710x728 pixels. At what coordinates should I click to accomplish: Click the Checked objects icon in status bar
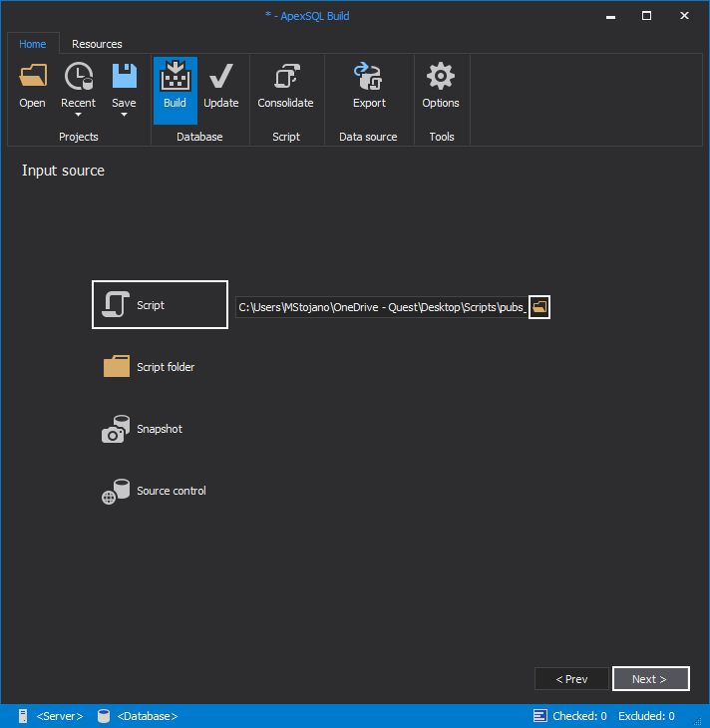[539, 716]
